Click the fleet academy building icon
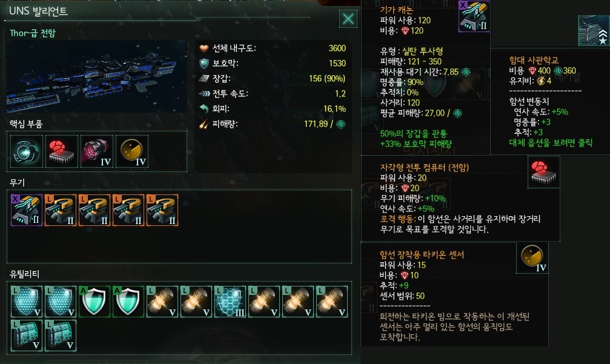This screenshot has width=610, height=364. pos(594,30)
